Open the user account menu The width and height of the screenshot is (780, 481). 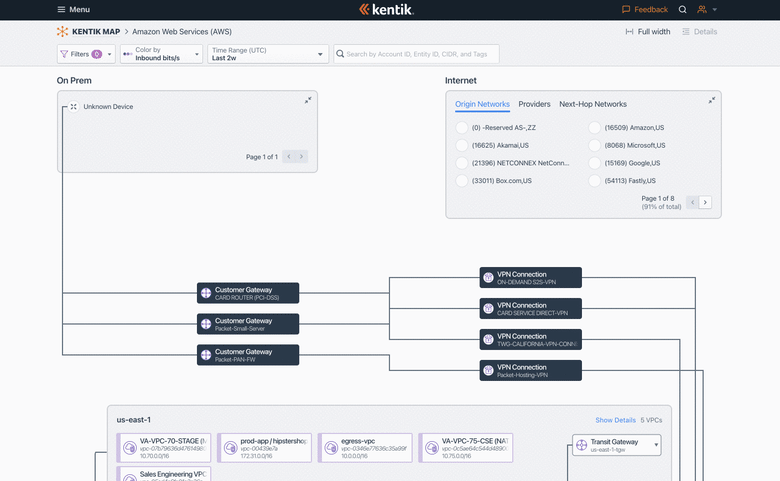pyautogui.click(x=707, y=9)
